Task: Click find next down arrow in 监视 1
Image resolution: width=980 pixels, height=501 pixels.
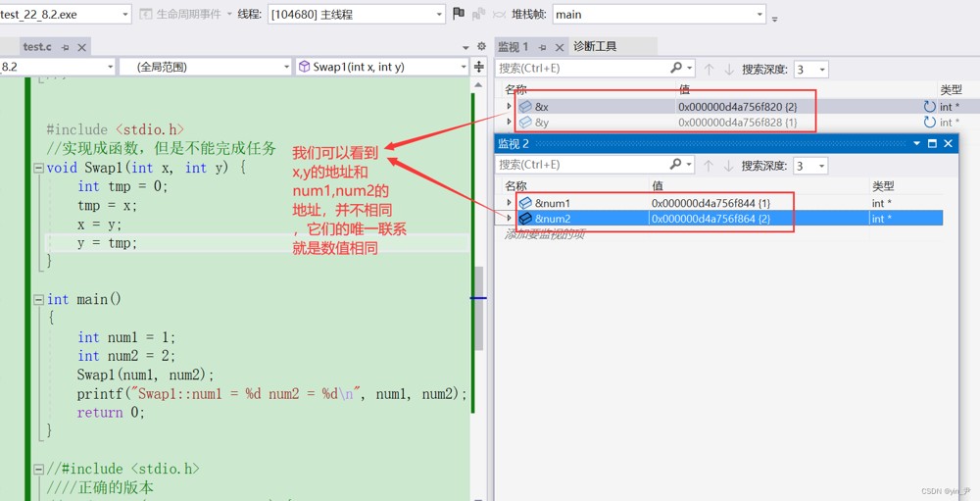Action: point(729,70)
